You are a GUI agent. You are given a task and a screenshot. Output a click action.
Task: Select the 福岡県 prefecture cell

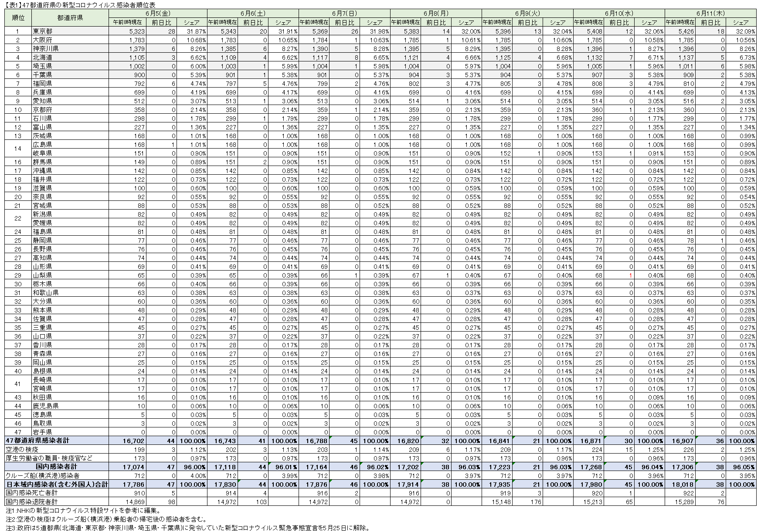(x=70, y=83)
